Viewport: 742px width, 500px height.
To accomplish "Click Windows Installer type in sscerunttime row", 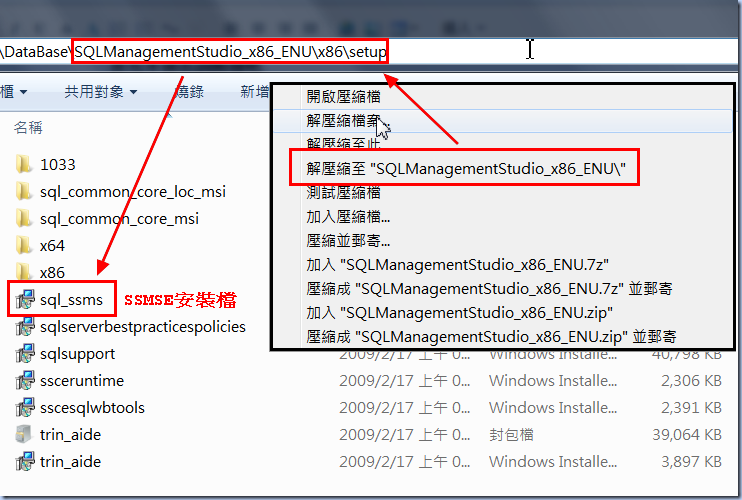I will pos(553,380).
